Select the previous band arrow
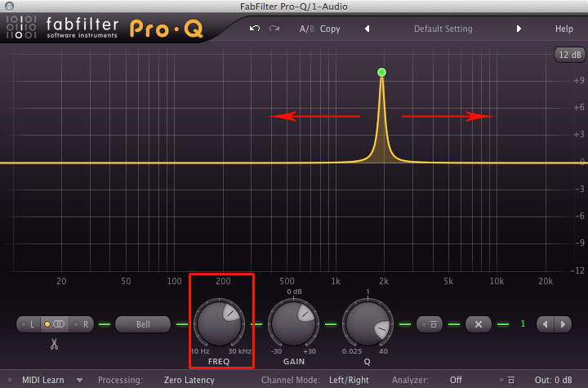Image resolution: width=588 pixels, height=388 pixels. (546, 324)
